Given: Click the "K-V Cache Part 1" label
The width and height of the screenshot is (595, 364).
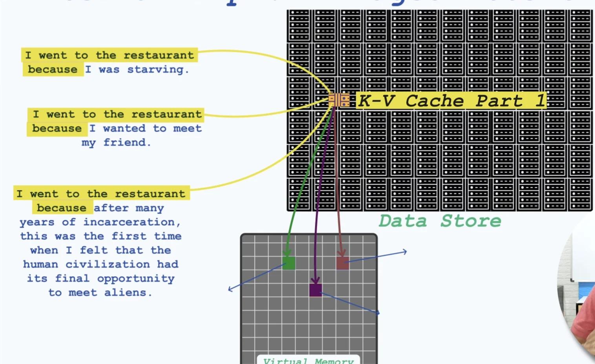Looking at the screenshot, I should click(451, 101).
